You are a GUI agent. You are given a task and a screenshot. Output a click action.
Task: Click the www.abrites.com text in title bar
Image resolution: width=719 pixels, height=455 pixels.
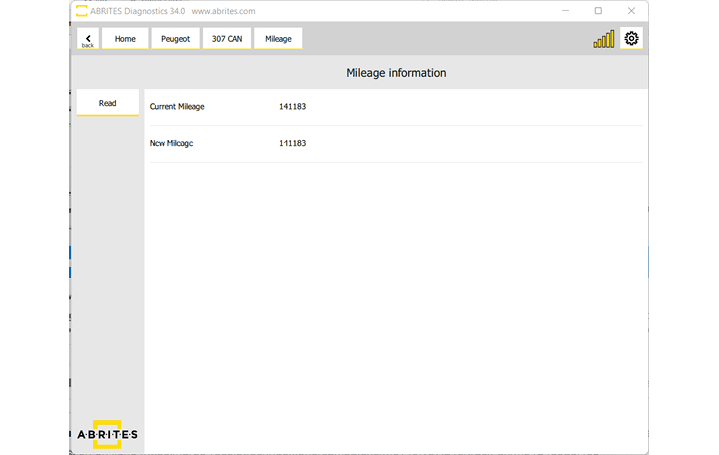(223, 11)
